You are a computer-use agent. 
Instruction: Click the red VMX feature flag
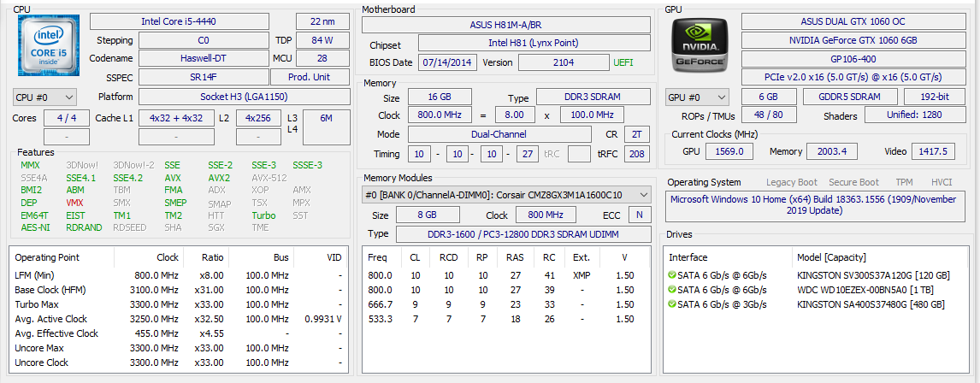point(74,203)
